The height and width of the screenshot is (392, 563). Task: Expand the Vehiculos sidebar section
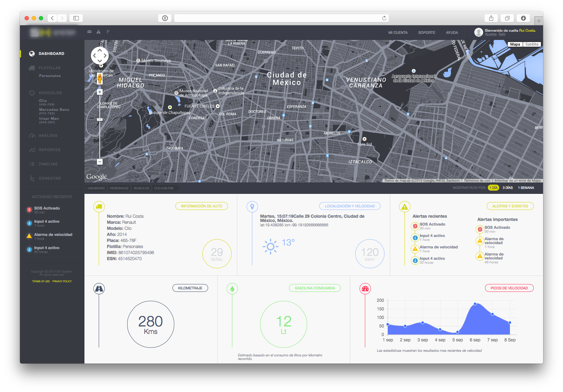(50, 93)
